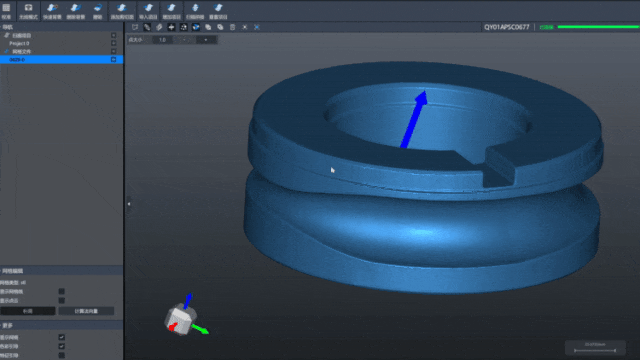The height and width of the screenshot is (360, 640).
Task: Click the 网格类型 mesh type label
Action: (13, 282)
